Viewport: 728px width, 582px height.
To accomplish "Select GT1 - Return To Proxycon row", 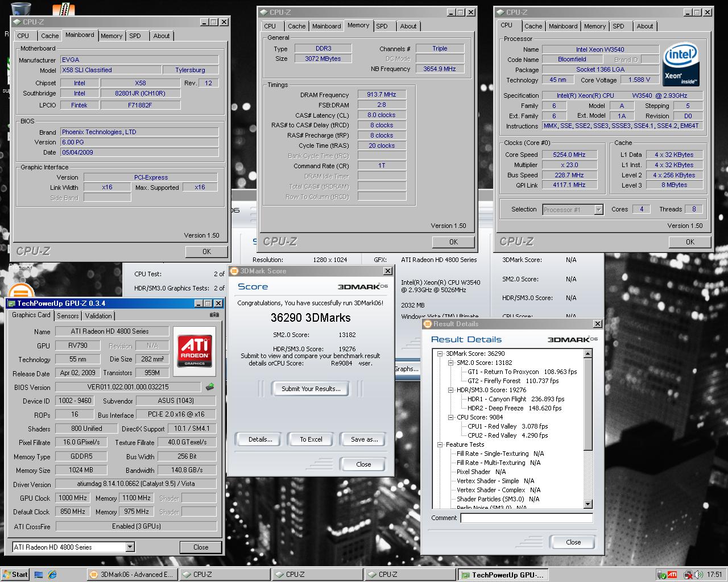I will [x=522, y=372].
